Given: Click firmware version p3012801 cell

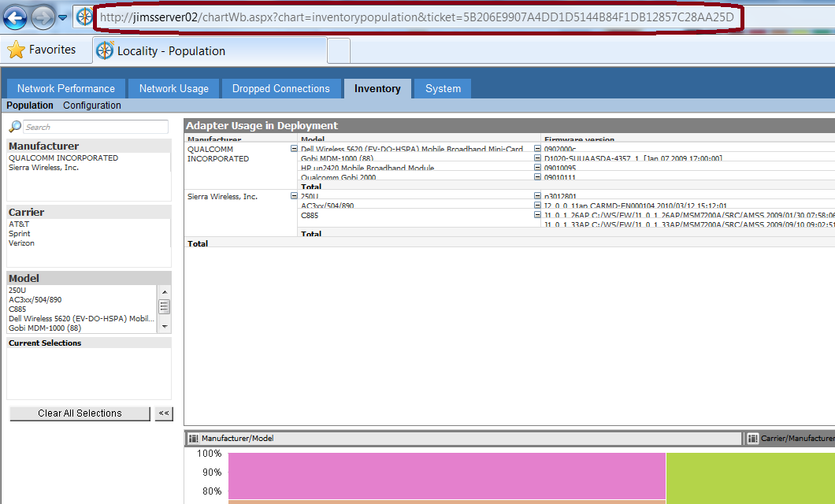Looking at the screenshot, I should point(560,196).
